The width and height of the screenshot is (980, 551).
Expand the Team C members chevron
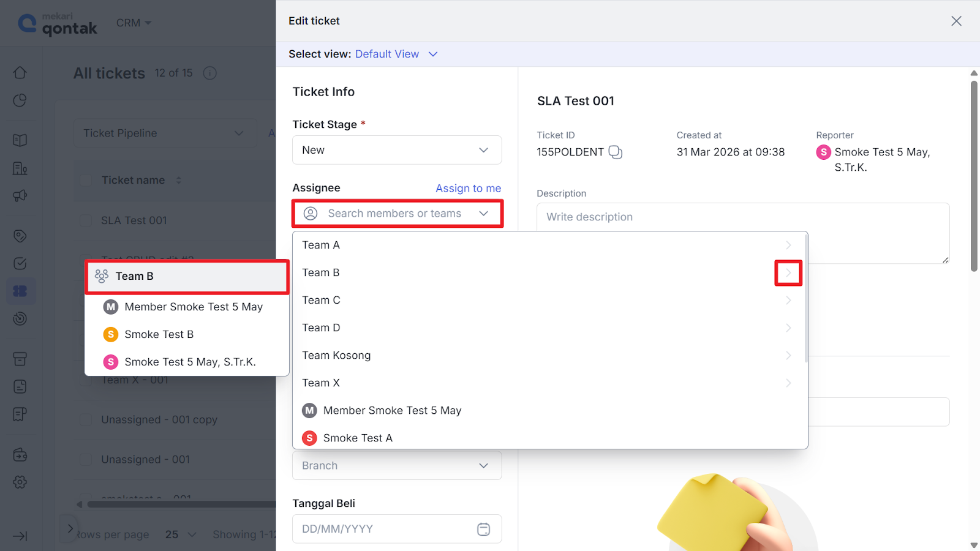[x=788, y=300]
